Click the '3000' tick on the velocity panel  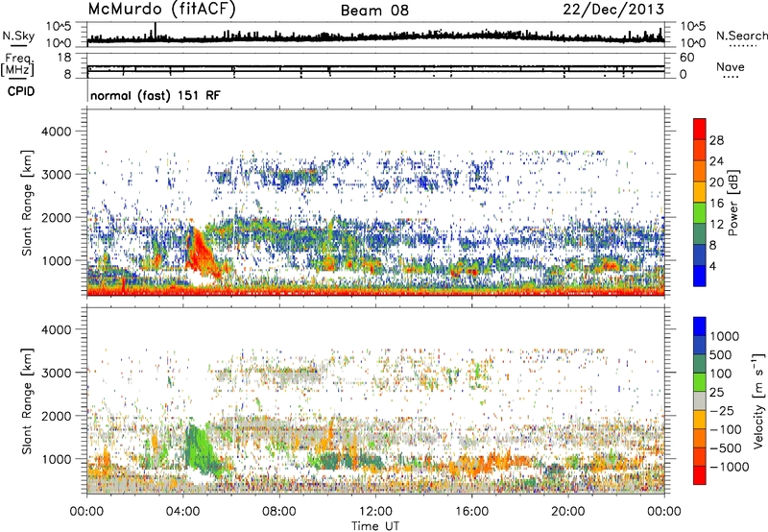(x=57, y=373)
